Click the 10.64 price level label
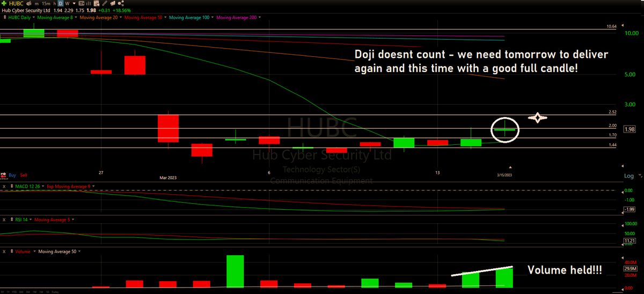644x294 pixels. click(611, 26)
